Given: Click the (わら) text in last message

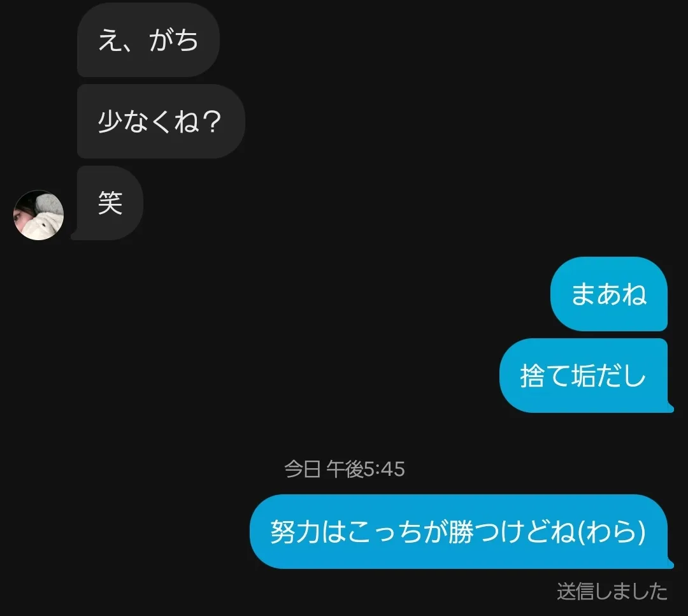Looking at the screenshot, I should (x=612, y=532).
